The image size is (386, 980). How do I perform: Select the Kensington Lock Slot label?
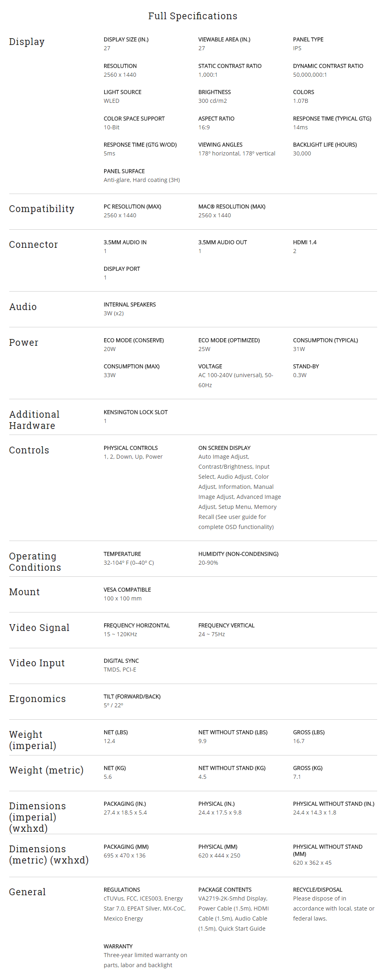pyautogui.click(x=136, y=412)
